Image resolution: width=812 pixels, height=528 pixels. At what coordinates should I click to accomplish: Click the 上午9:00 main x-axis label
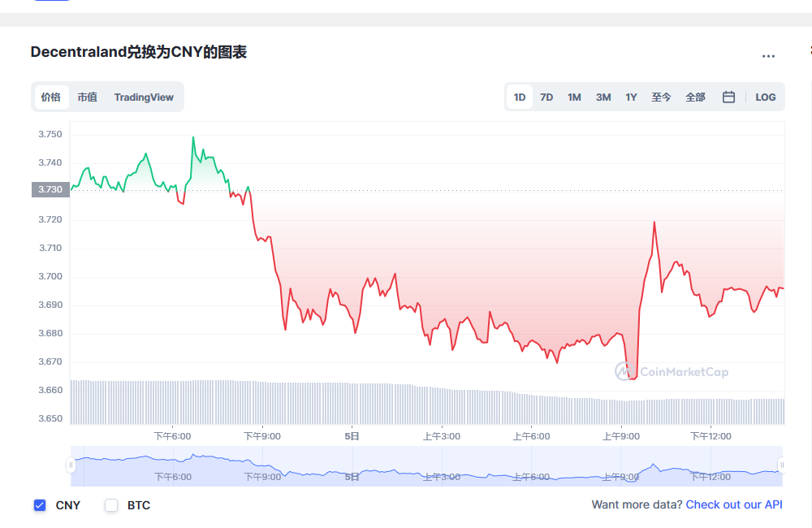coord(621,436)
